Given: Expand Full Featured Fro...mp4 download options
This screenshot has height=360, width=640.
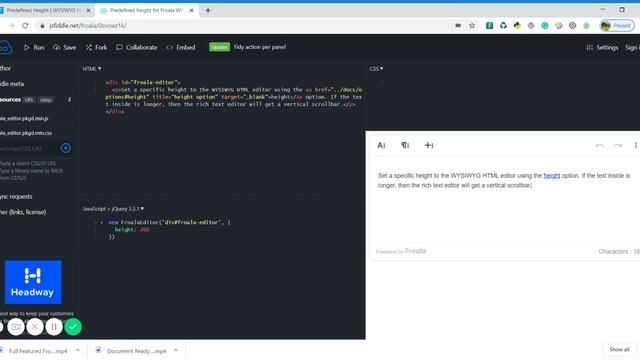Looking at the screenshot, I should pos(78,350).
